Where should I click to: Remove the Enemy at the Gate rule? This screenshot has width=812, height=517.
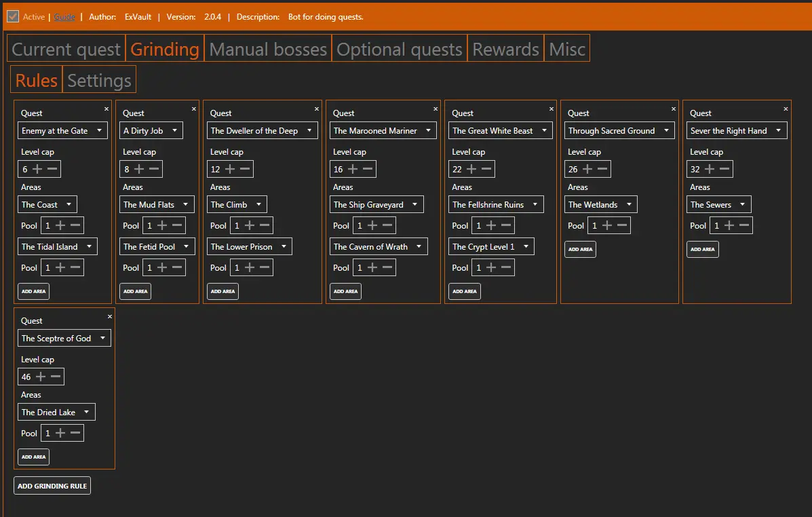[x=107, y=109]
